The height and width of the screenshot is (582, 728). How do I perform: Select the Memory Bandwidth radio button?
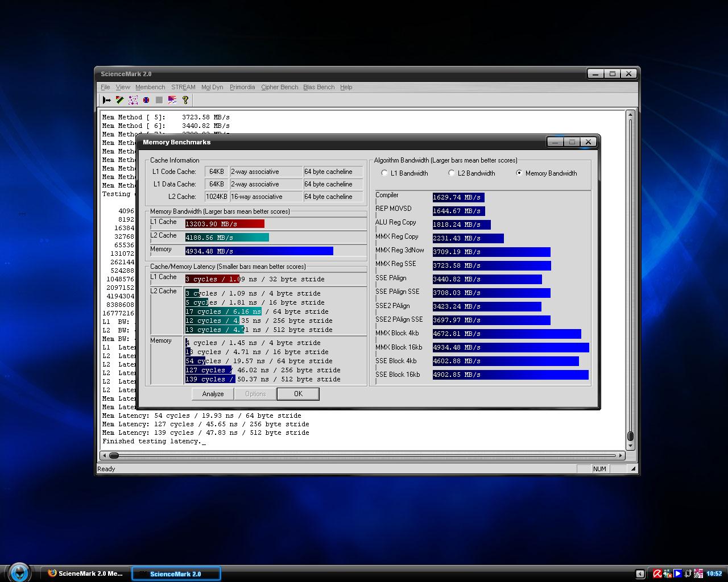[x=519, y=173]
